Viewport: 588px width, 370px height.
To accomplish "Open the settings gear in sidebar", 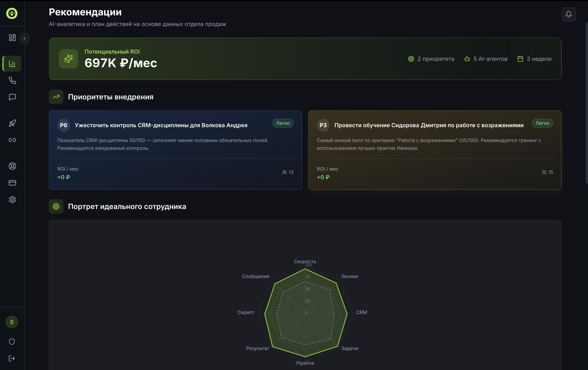I will click(x=12, y=200).
